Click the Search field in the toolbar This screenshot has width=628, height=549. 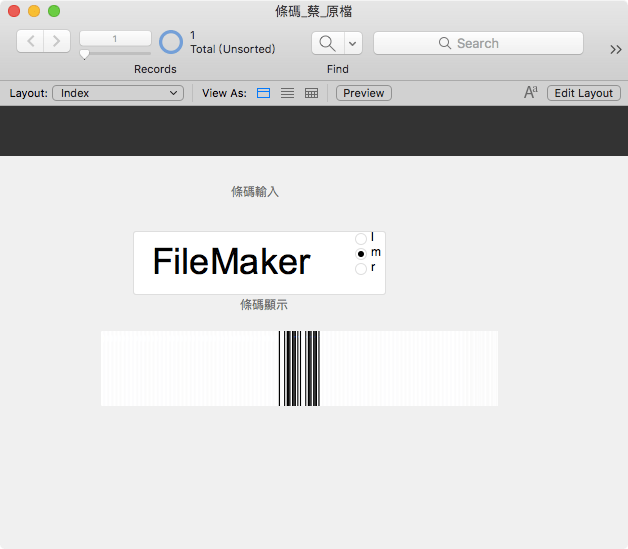pos(478,43)
